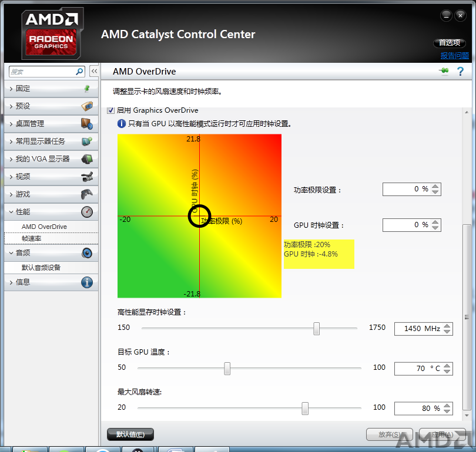Image resolution: width=476 pixels, height=452 pixels.
Task: Decrease GPU 时钟设置 with down arrow
Action: click(435, 228)
